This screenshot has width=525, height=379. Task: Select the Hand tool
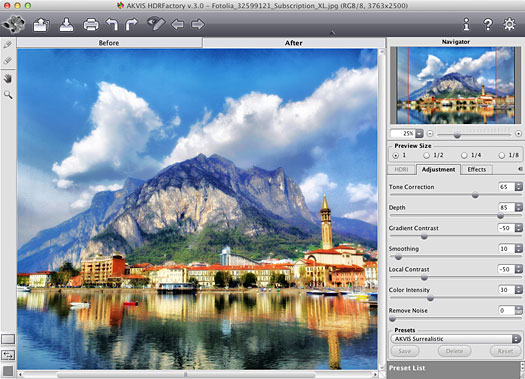tap(8, 79)
